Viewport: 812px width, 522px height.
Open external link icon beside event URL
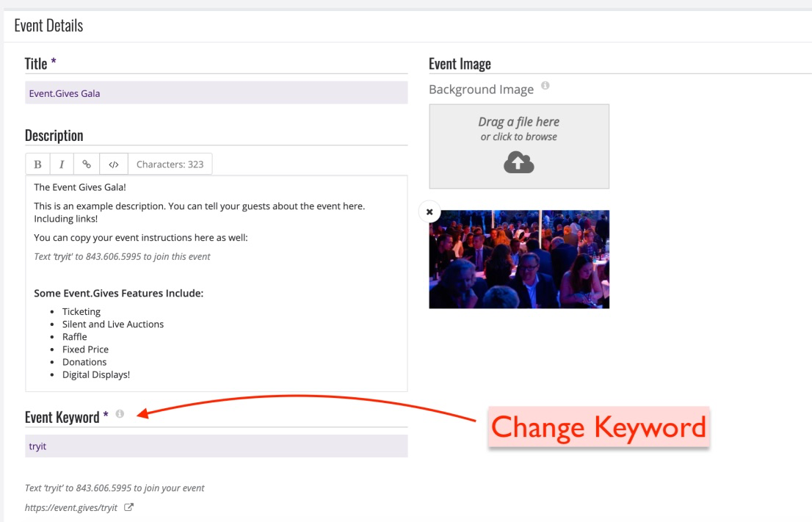[129, 507]
